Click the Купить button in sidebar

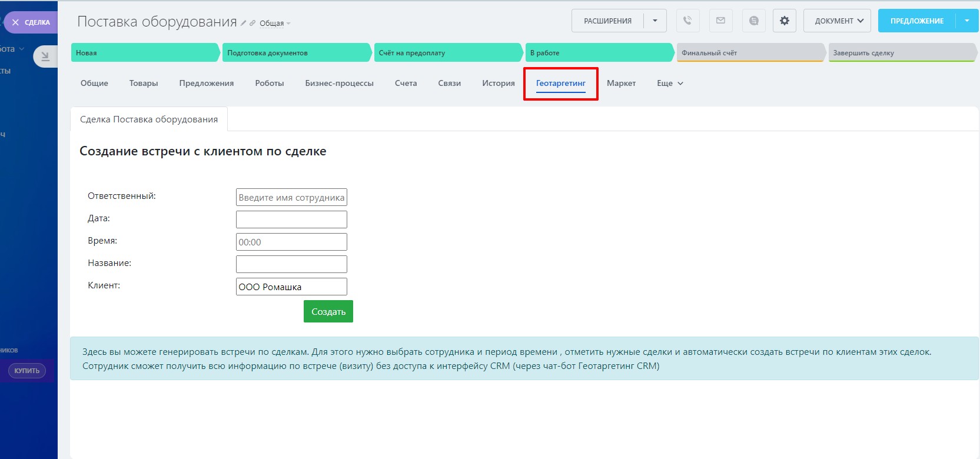click(27, 371)
